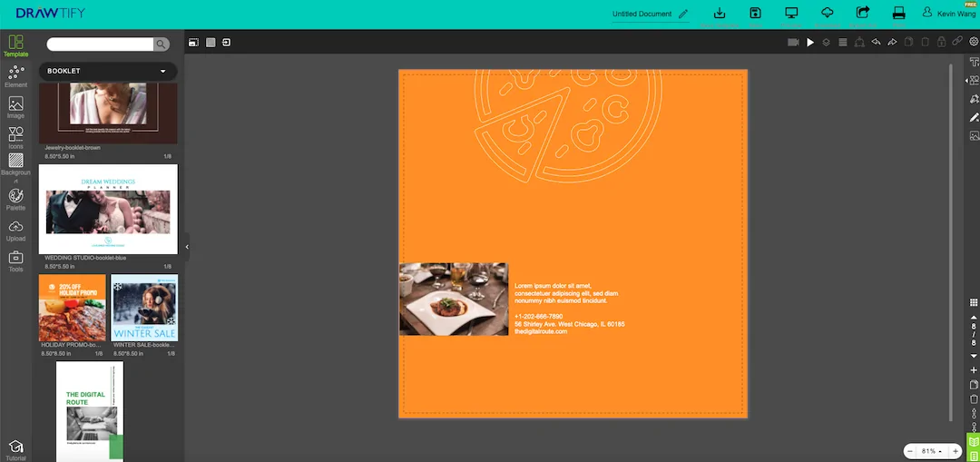Select the HOLIDAY PROMO booklet template
Image resolution: width=980 pixels, height=462 pixels.
[73, 308]
